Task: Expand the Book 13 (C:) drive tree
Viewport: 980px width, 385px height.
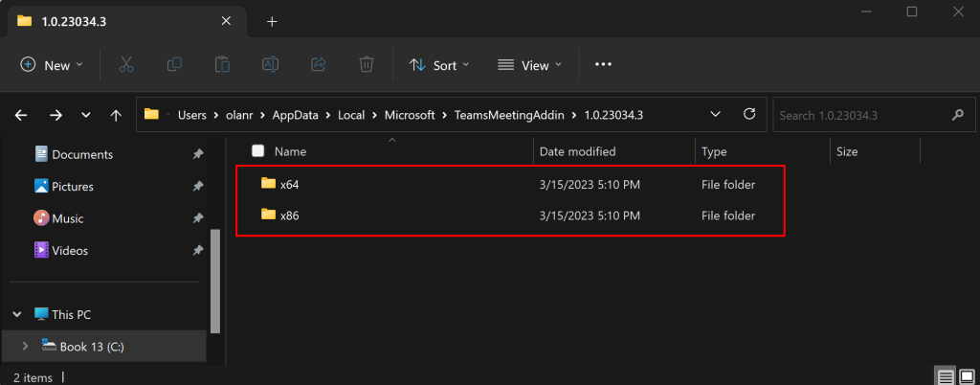Action: [x=25, y=346]
